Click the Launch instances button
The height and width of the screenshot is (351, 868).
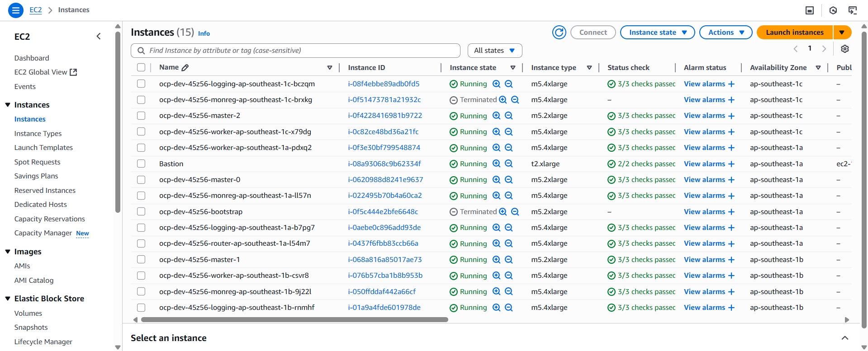pos(795,33)
